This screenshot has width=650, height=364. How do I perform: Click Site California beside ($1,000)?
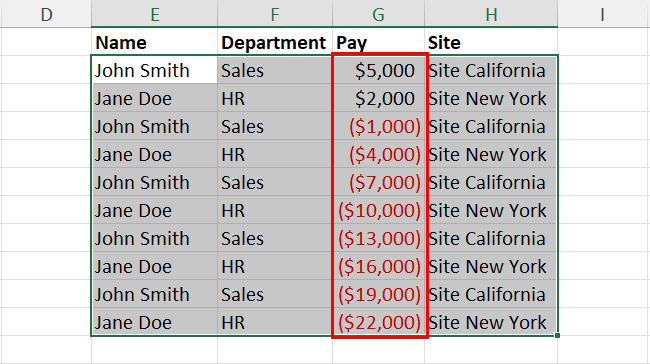coord(491,126)
